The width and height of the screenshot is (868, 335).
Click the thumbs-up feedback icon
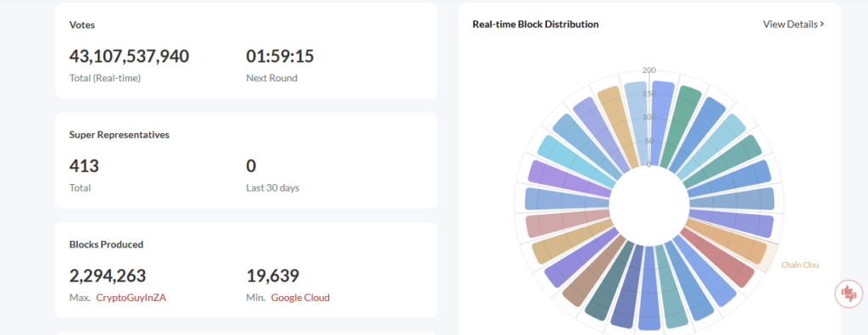tap(848, 293)
